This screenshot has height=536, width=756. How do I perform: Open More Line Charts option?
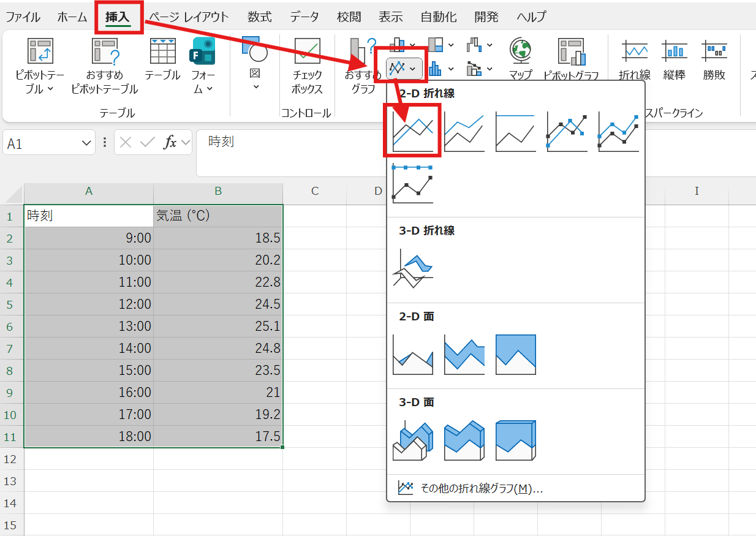[481, 488]
